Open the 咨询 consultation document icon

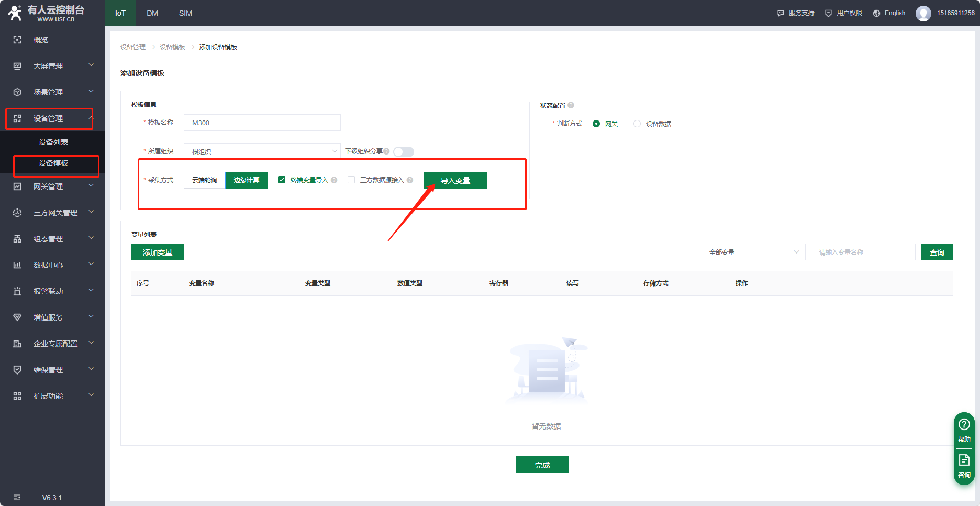[964, 460]
